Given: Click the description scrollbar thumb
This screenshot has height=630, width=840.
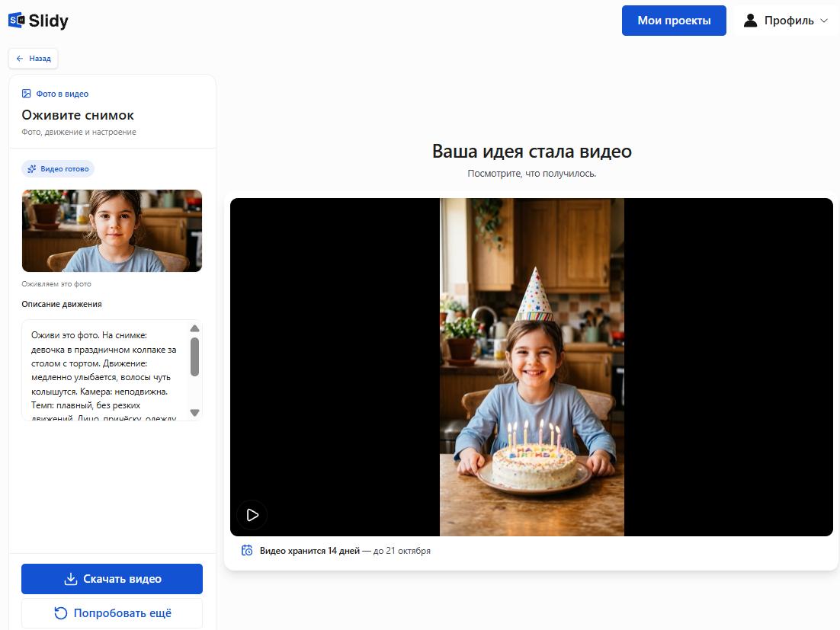Looking at the screenshot, I should coord(195,357).
